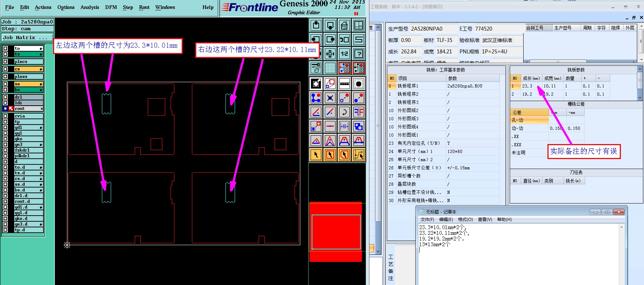Select the 'fzkdrl' layer name
The width and height of the screenshot is (644, 285).
point(28,150)
